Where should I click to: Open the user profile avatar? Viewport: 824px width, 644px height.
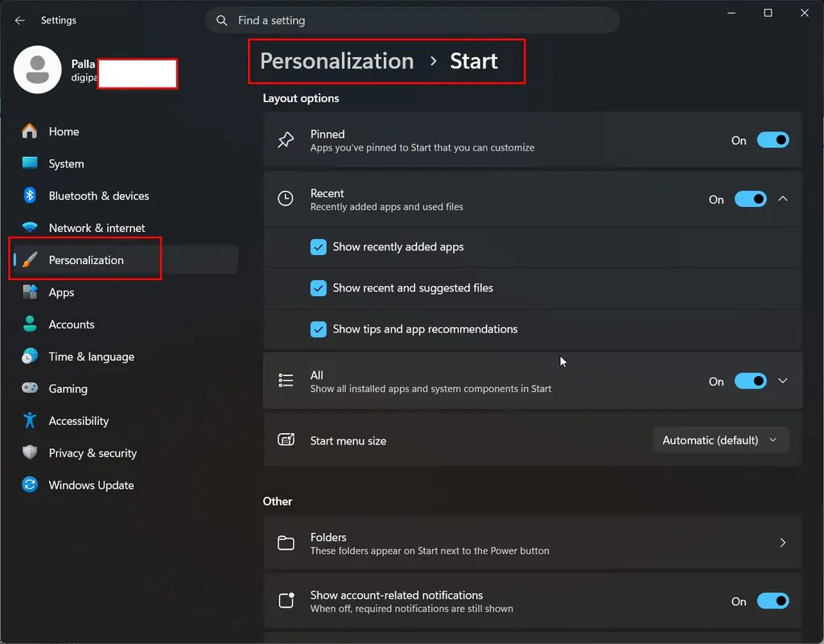point(37,69)
